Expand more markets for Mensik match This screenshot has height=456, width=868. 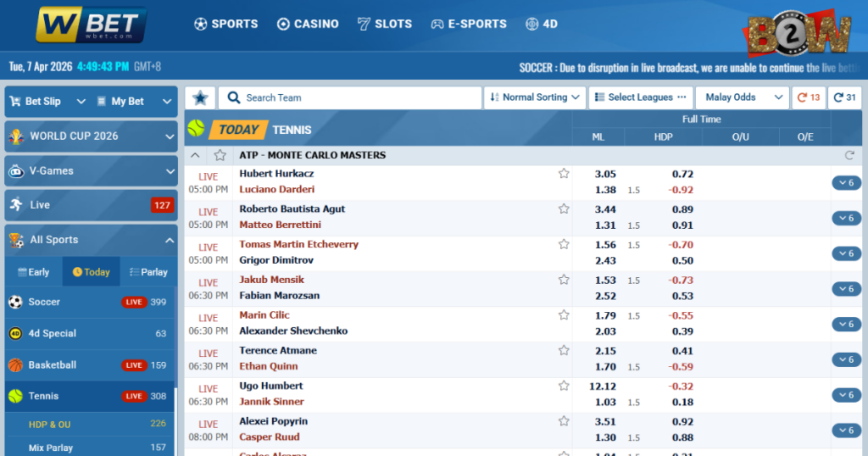tap(847, 289)
